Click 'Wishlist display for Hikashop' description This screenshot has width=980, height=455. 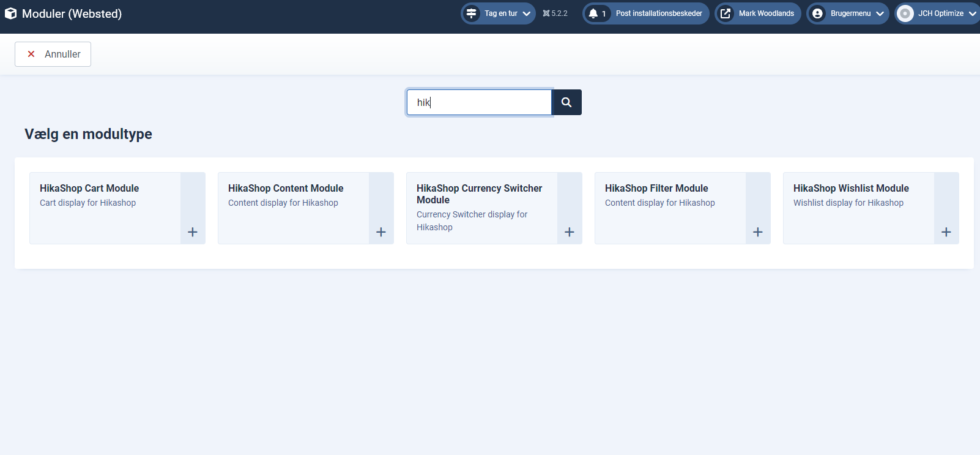(x=848, y=203)
